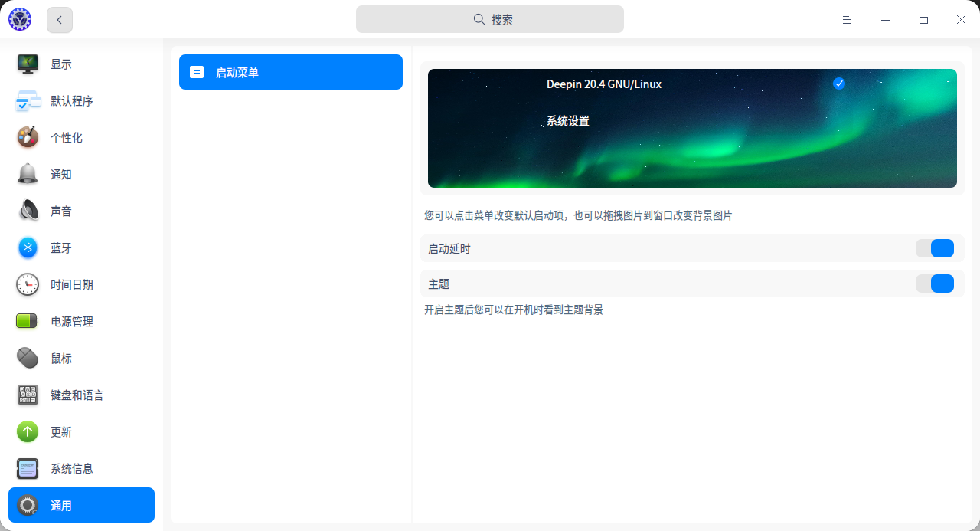Click the 启动延时 label
This screenshot has height=531, width=980.
[449, 248]
